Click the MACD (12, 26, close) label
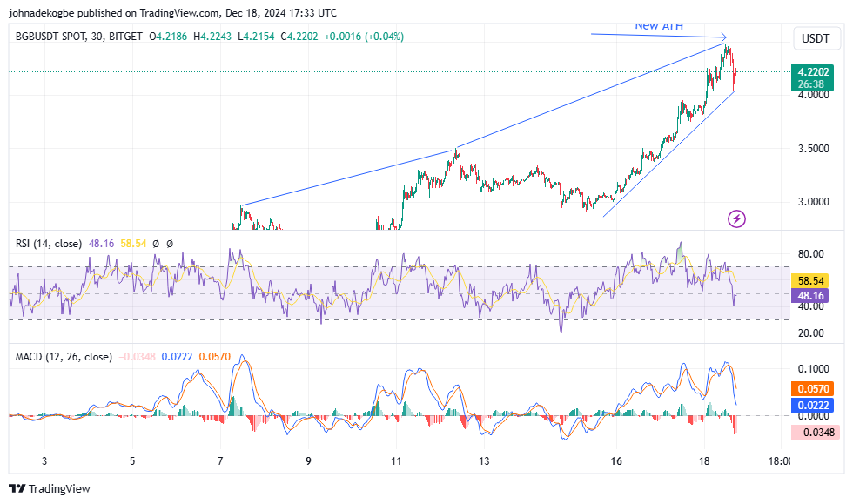The width and height of the screenshot is (853, 504). pyautogui.click(x=64, y=357)
